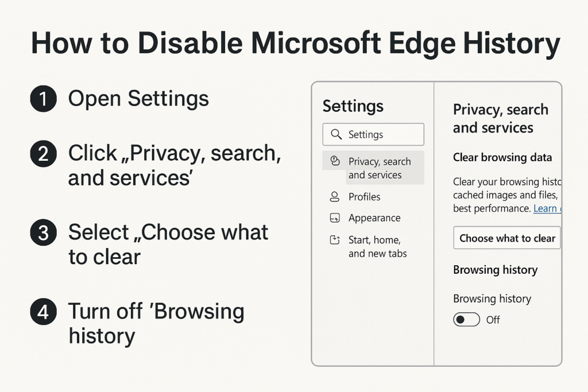Image resolution: width=588 pixels, height=392 pixels.
Task: Click the Clear browsing data heading
Action: (502, 157)
